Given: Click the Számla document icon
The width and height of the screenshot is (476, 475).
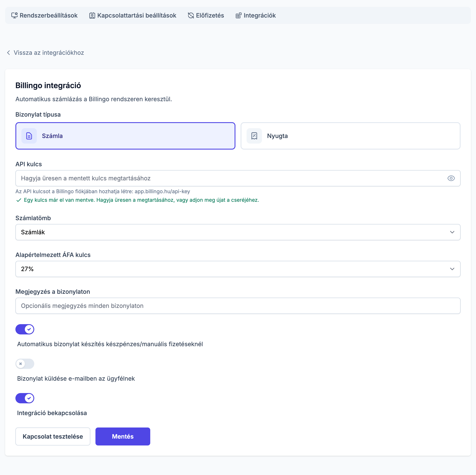Looking at the screenshot, I should (29, 136).
